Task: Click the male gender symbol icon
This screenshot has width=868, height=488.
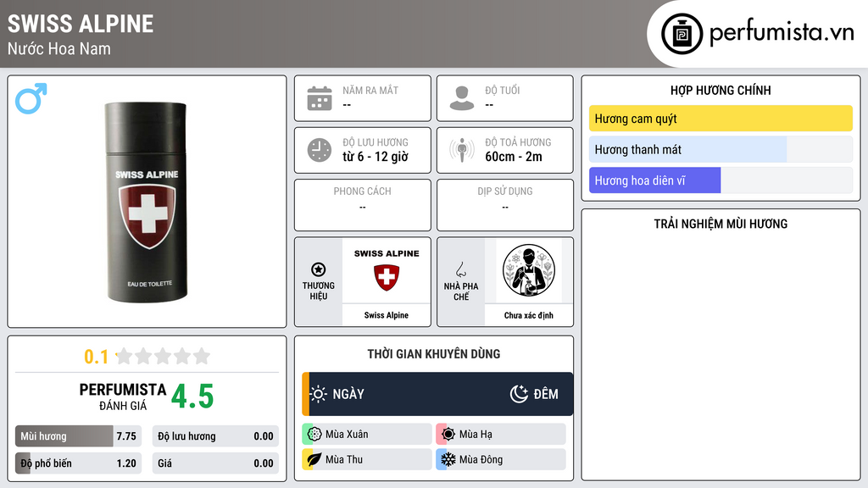Action: click(31, 98)
